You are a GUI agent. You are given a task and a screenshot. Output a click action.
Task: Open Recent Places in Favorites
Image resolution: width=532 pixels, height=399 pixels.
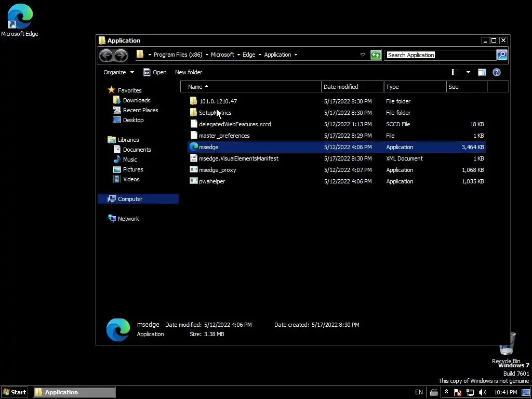pyautogui.click(x=140, y=110)
